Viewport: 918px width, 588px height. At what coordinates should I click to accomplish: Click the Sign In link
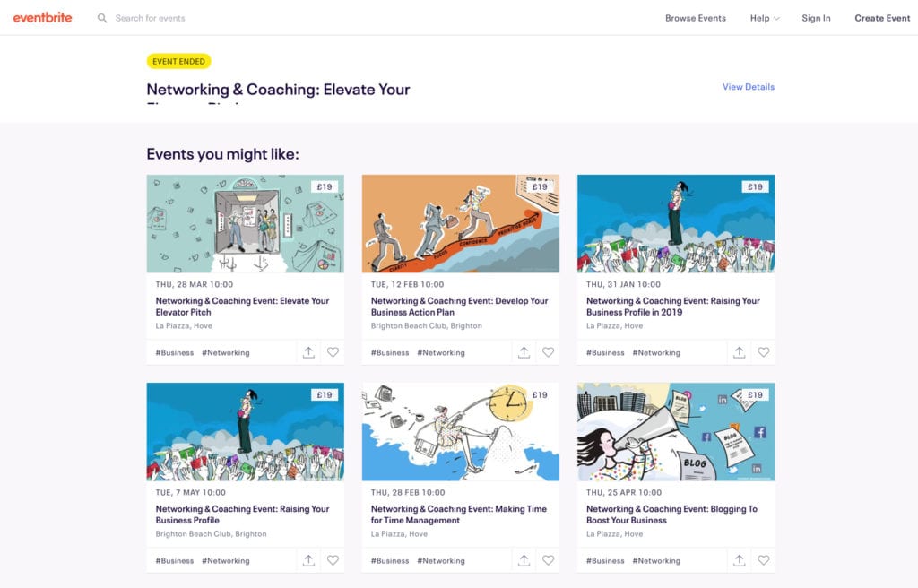[x=816, y=17]
